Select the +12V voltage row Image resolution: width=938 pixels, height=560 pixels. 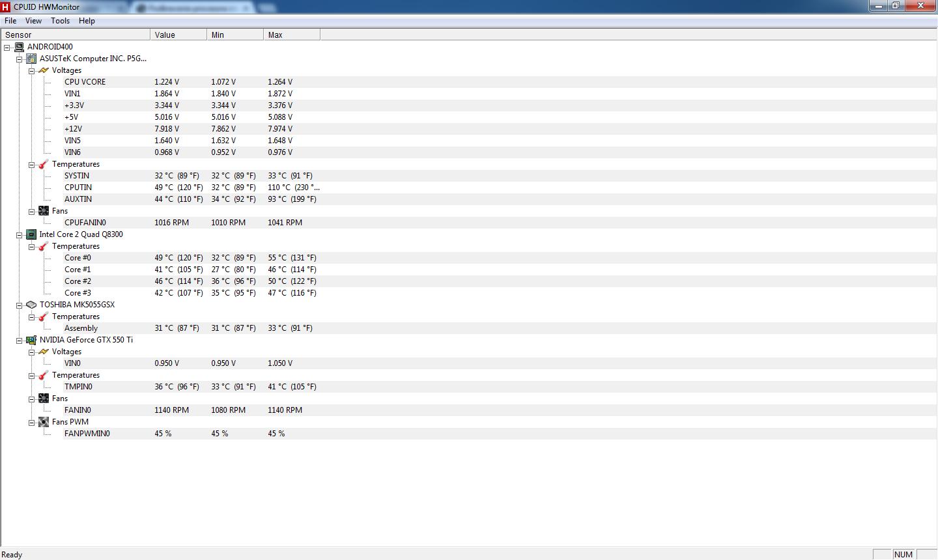[x=500, y=129]
